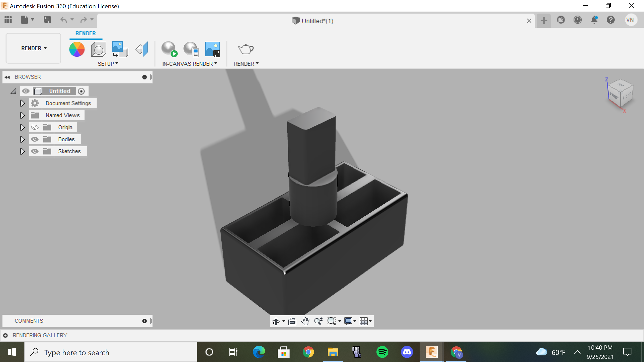The height and width of the screenshot is (362, 644).
Task: Select the Decal tool icon
Action: pos(120,49)
